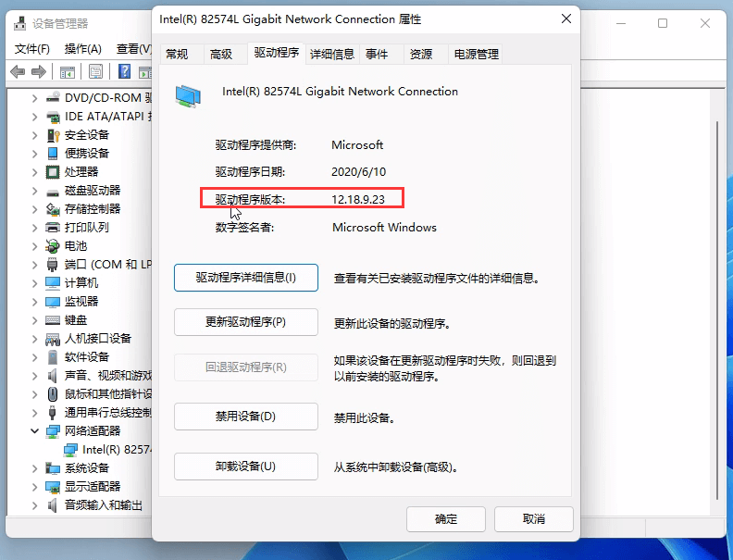
Task: Switch to the 详细信息 tab
Action: pyautogui.click(x=331, y=55)
